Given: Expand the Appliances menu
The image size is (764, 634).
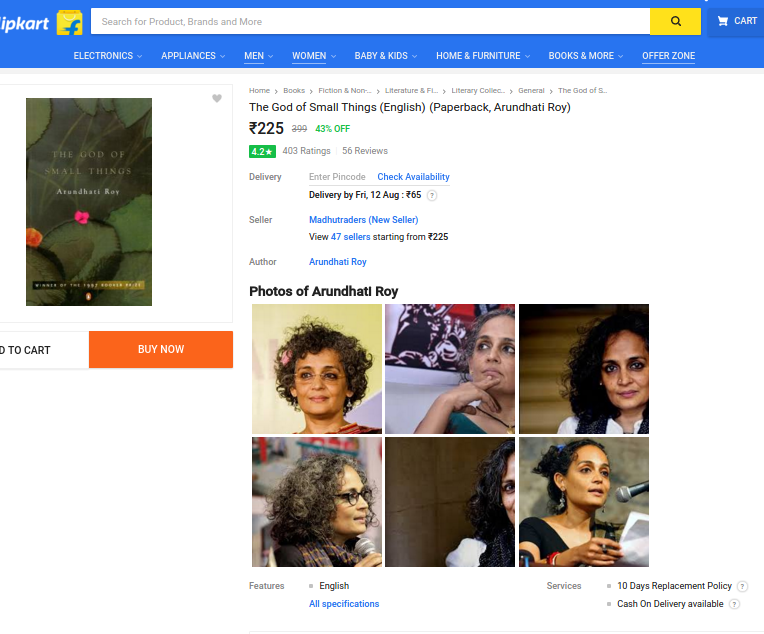Looking at the screenshot, I should point(193,56).
